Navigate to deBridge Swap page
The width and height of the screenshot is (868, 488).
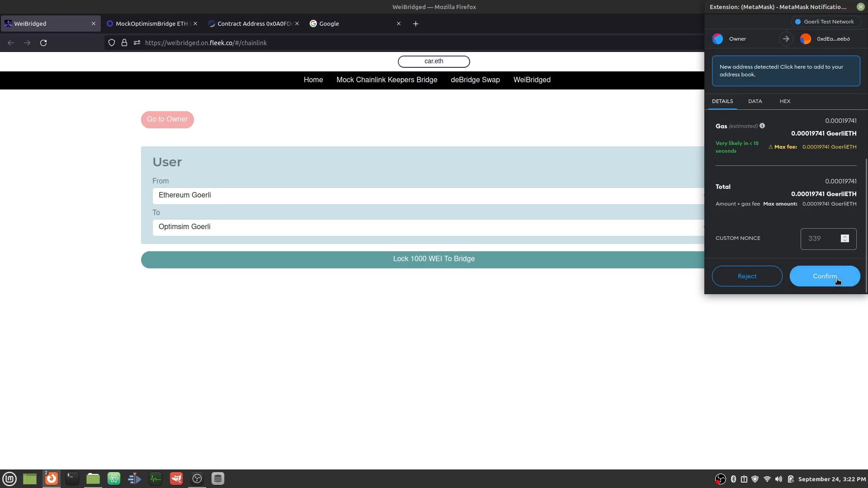(475, 79)
